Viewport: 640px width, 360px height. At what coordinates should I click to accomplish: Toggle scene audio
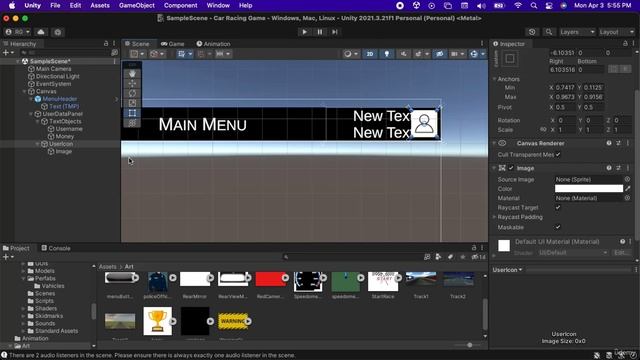click(x=404, y=54)
